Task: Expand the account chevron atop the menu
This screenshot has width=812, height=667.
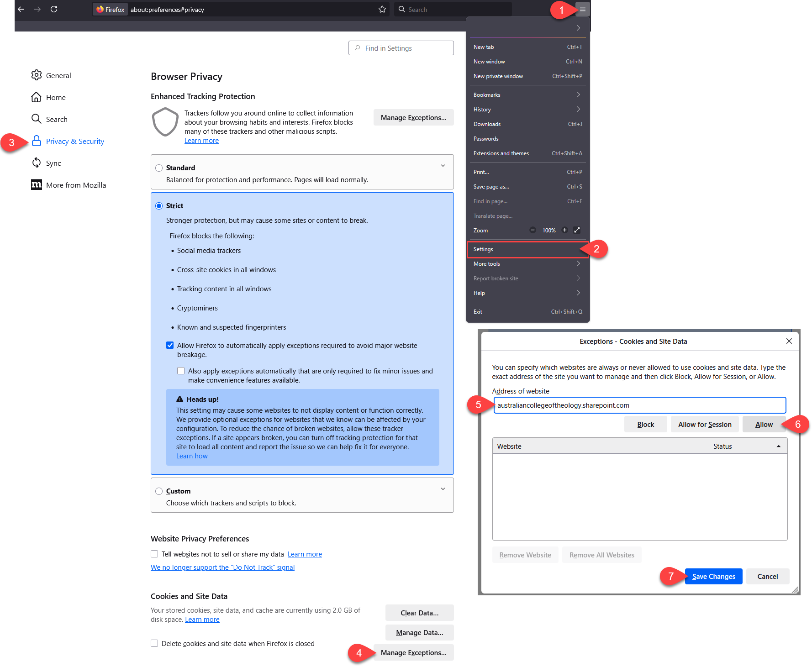Action: click(578, 28)
